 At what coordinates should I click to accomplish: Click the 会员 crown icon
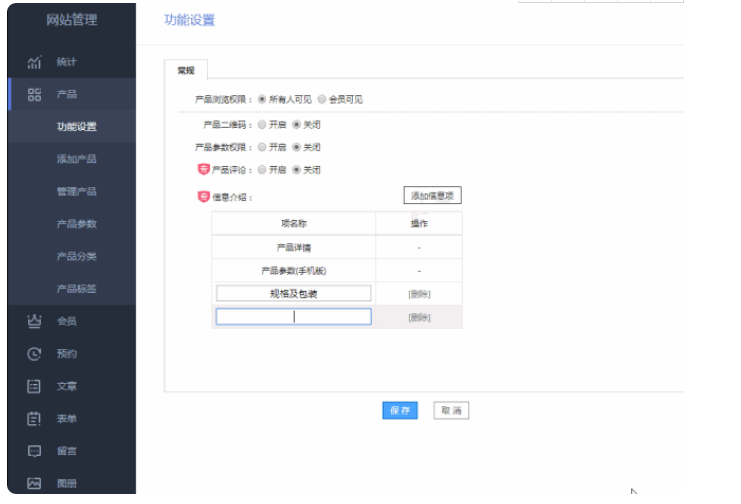[34, 321]
